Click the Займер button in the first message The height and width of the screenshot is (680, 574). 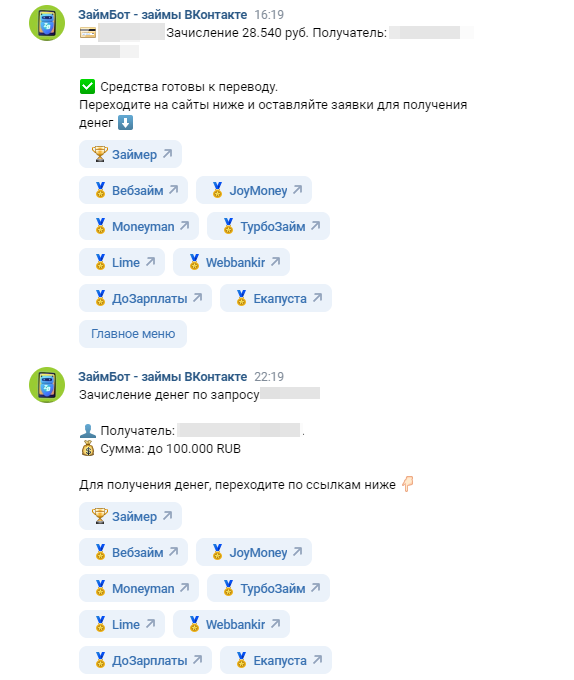(130, 154)
